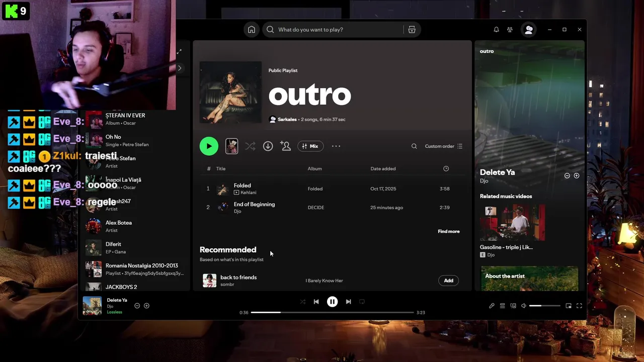Viewport: 644px width, 362px height.
Task: Sort by the Album column header
Action: click(x=314, y=168)
